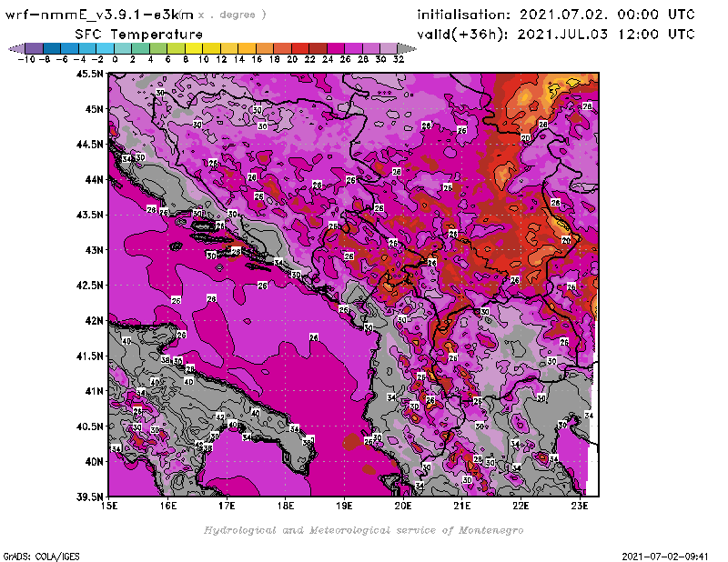Click the '39.5N' latitude axis label
Viewport: 728px width, 562px height.
point(90,497)
